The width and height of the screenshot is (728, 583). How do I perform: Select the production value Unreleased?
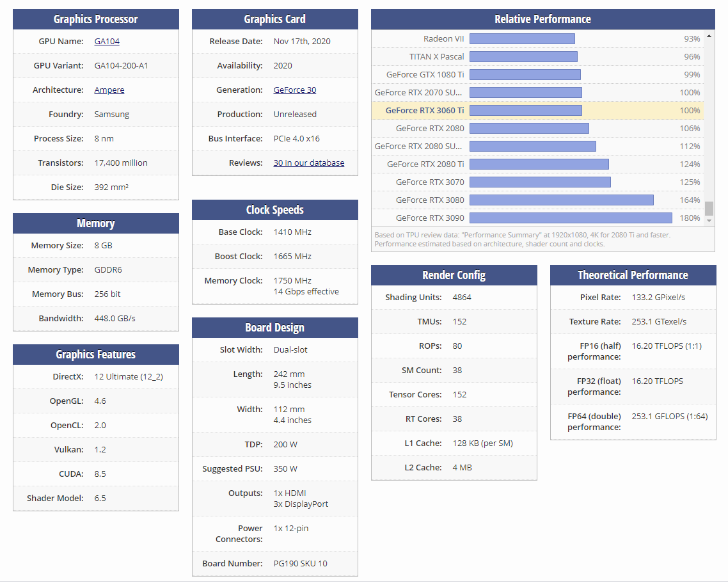pyautogui.click(x=295, y=115)
